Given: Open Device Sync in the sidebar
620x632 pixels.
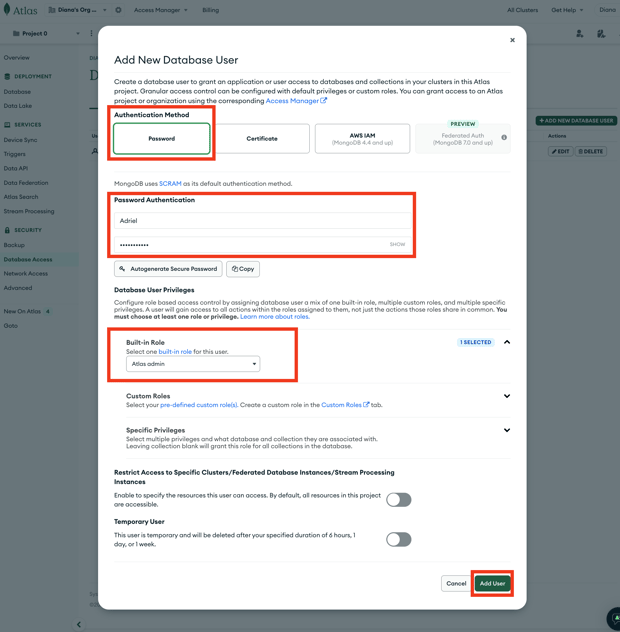Looking at the screenshot, I should [20, 140].
